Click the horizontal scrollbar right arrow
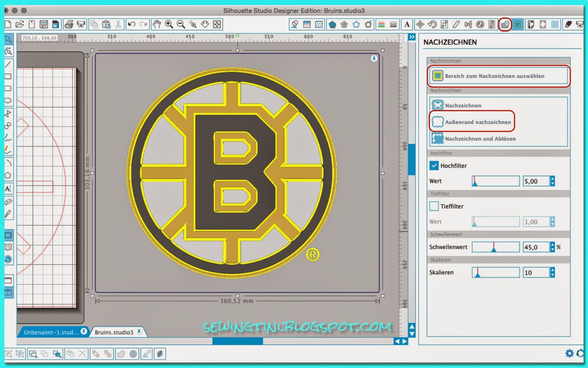 pyautogui.click(x=405, y=341)
